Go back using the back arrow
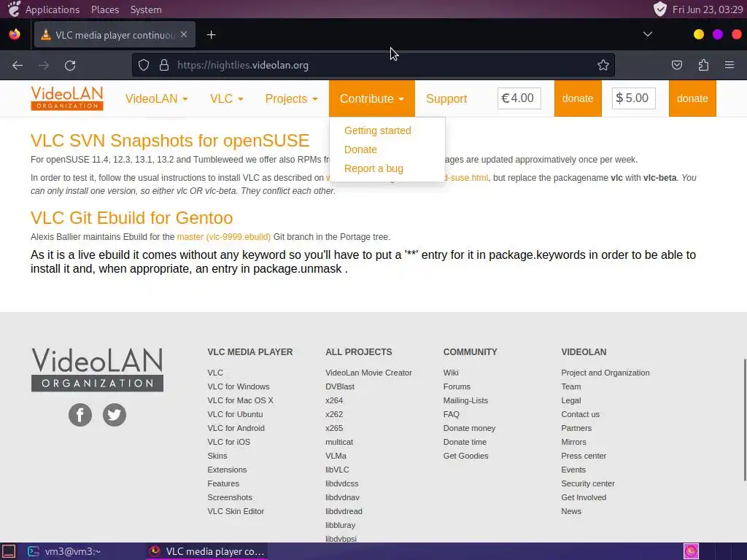 (18, 65)
